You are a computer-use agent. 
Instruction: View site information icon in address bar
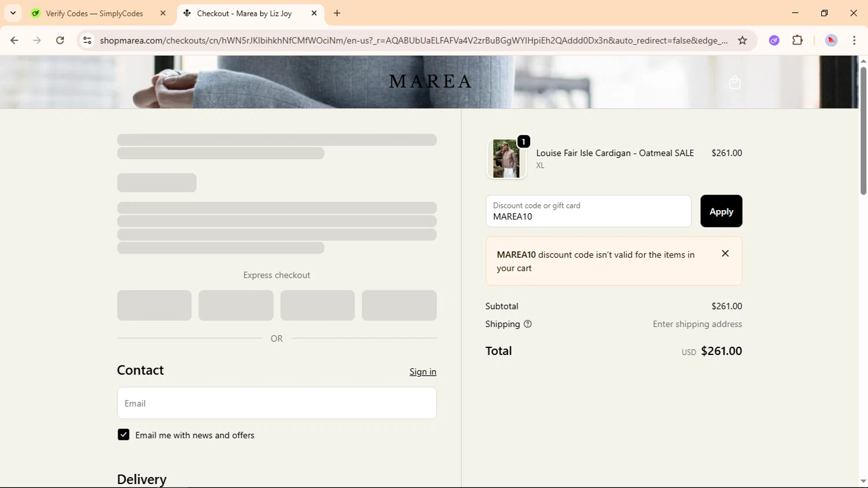pos(87,41)
